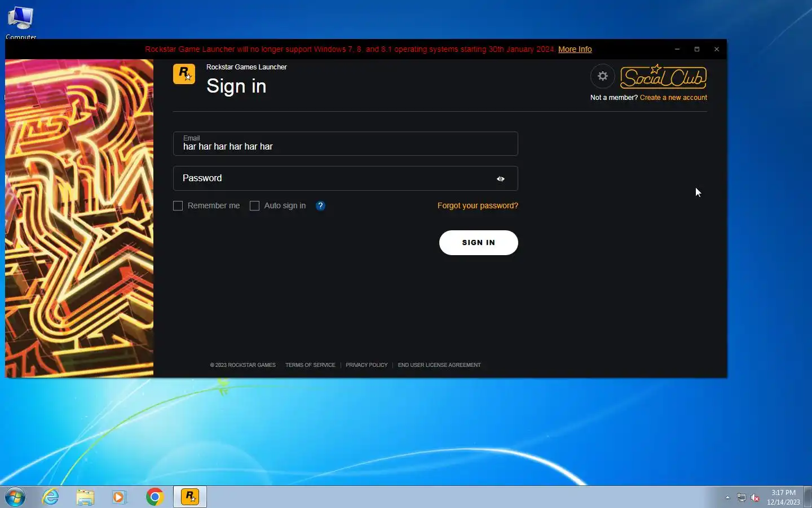Viewport: 812px width, 508px height.
Task: Tick the Remember me checkbox
Action: click(178, 205)
